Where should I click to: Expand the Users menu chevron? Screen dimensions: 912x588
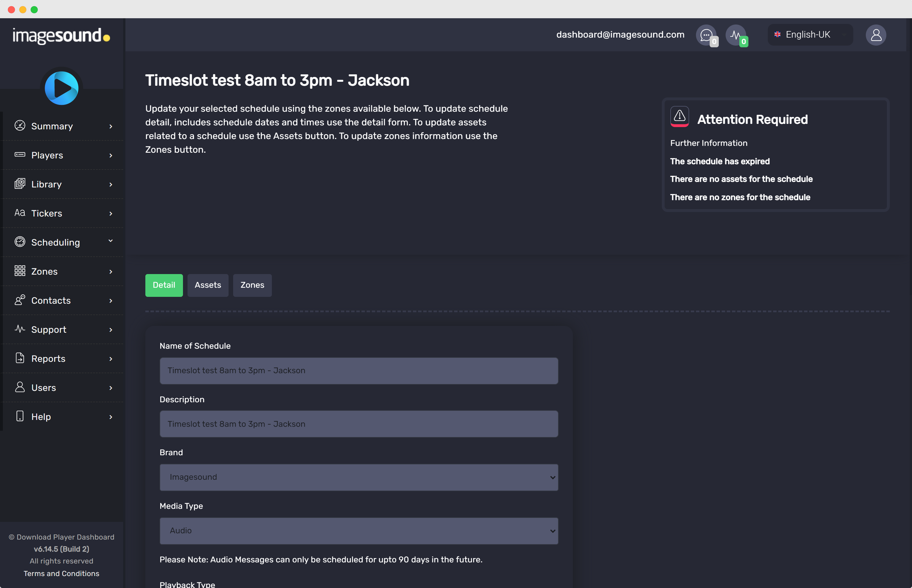pos(111,387)
